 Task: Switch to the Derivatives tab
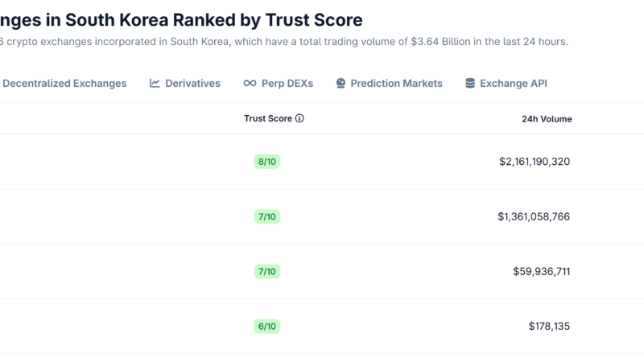[x=192, y=83]
